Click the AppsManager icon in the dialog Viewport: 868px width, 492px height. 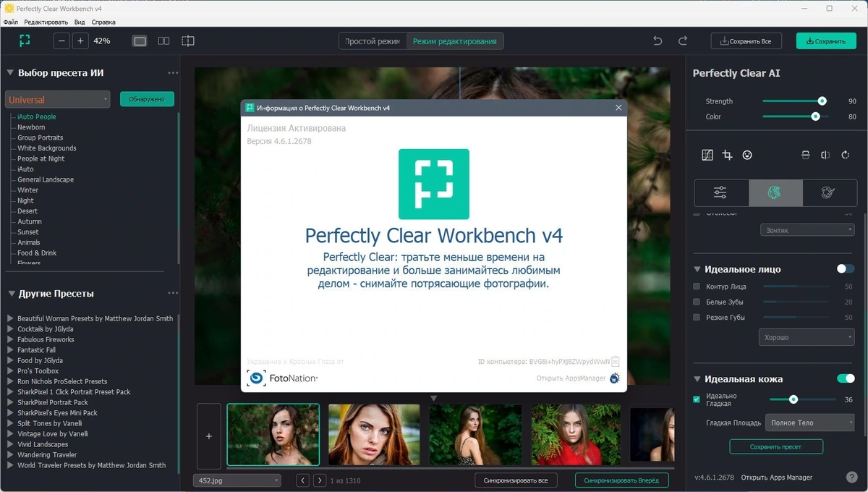[614, 378]
